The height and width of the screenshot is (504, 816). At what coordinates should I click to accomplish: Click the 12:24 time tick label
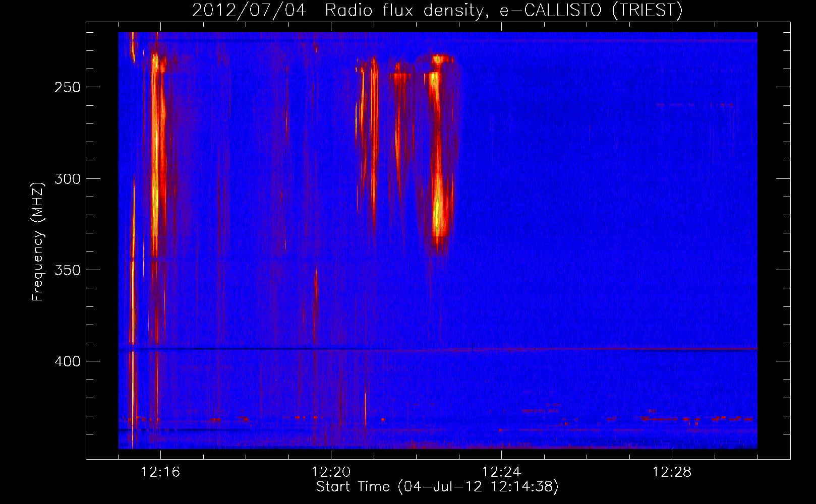[x=501, y=472]
